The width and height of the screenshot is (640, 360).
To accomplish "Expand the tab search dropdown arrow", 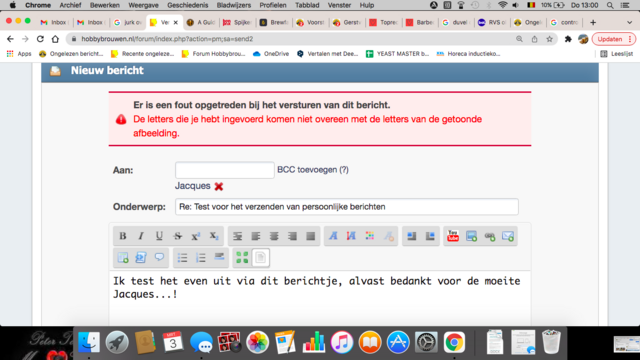I will point(629,22).
